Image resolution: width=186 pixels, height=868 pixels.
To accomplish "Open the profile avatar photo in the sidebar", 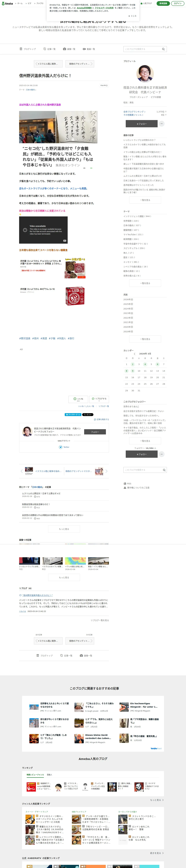I will point(145,74).
